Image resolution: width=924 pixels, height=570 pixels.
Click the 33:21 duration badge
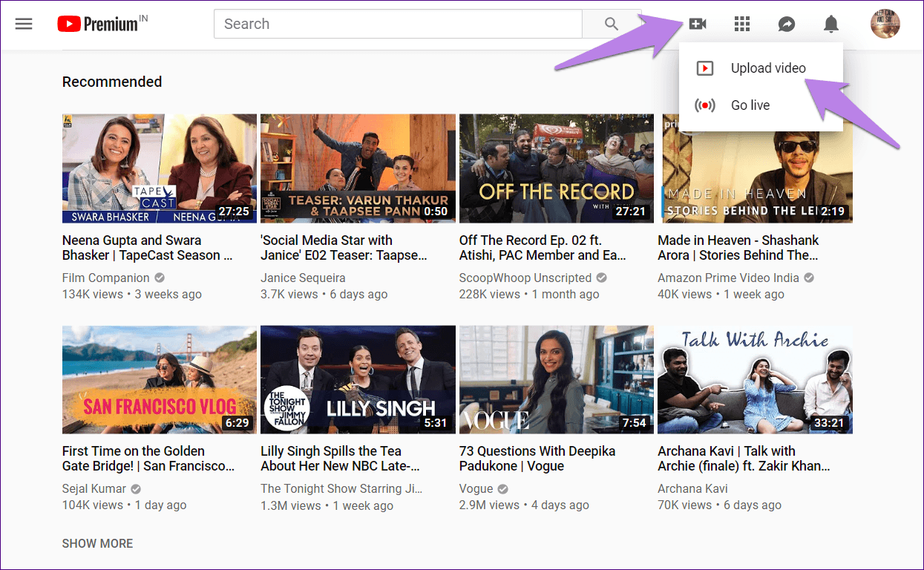pyautogui.click(x=829, y=422)
